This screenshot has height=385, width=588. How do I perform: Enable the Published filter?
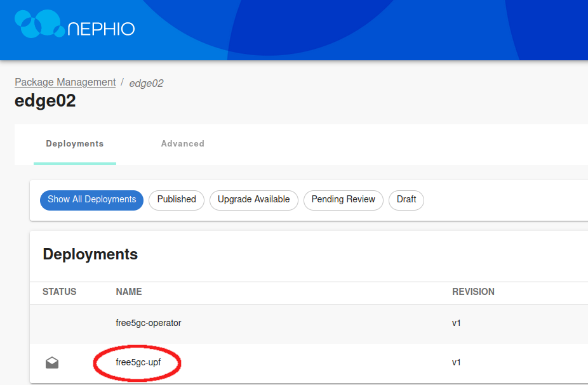pyautogui.click(x=176, y=200)
